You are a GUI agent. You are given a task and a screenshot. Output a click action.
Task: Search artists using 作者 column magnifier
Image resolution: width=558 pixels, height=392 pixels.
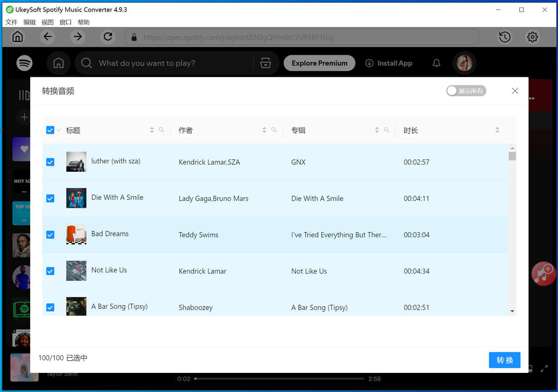pyautogui.click(x=274, y=130)
